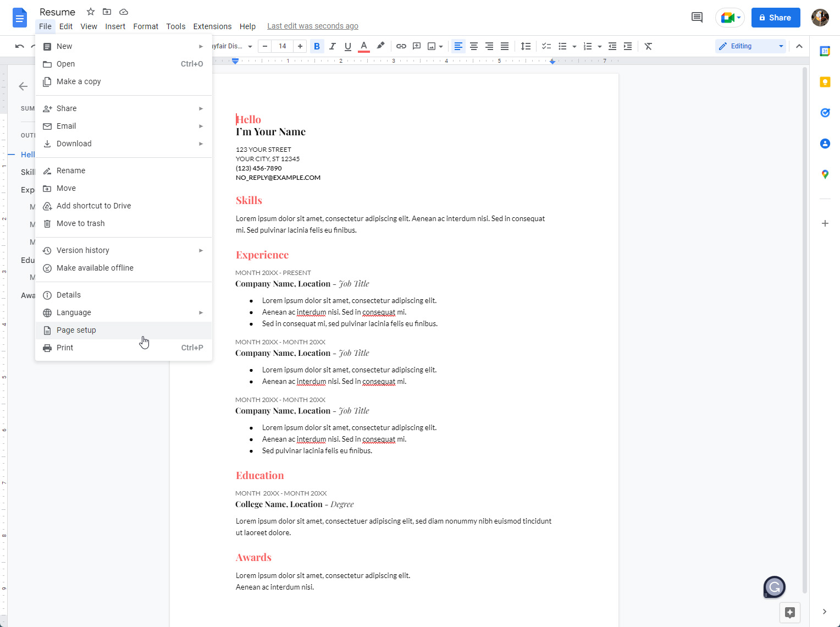Open the 'Last edit was seconds ago' link
This screenshot has width=840, height=627.
tap(312, 26)
